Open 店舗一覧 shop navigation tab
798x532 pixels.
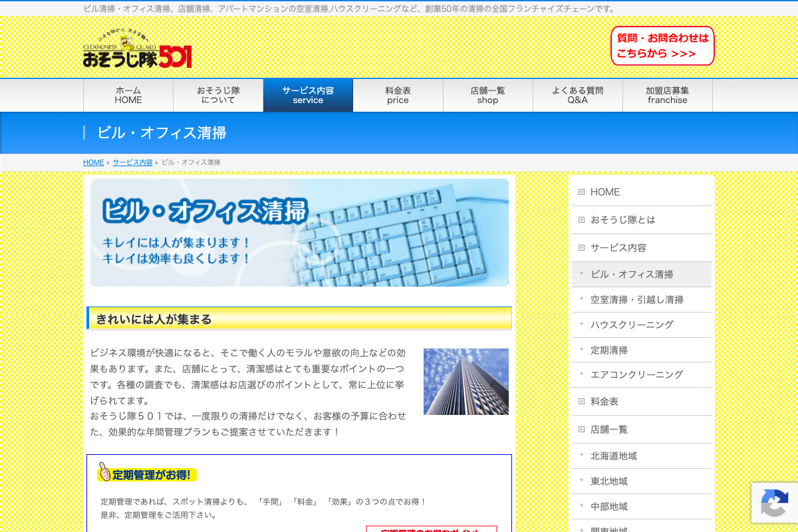point(487,95)
